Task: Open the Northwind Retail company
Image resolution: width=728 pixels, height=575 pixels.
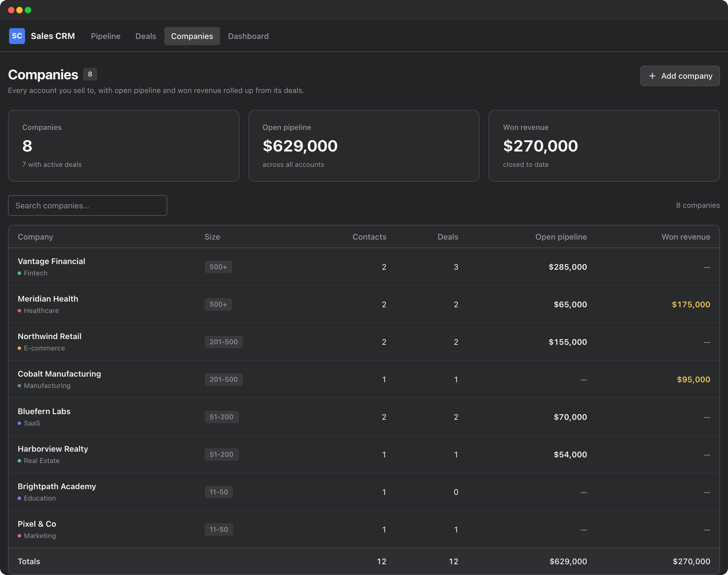Action: click(x=49, y=336)
